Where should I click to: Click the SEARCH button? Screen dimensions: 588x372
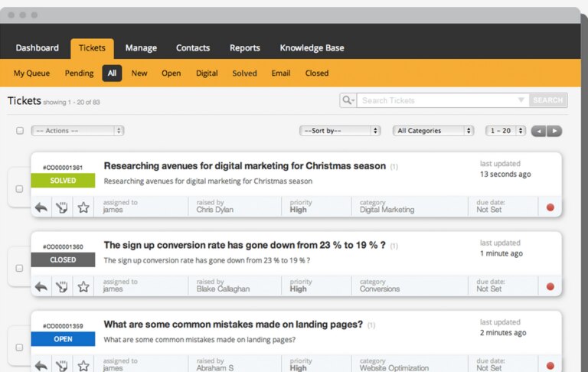548,100
